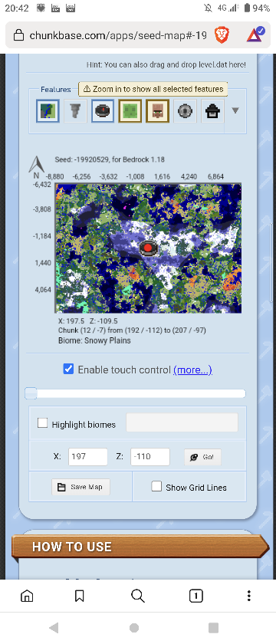Check the Highlight biomes checkbox

(x=43, y=423)
